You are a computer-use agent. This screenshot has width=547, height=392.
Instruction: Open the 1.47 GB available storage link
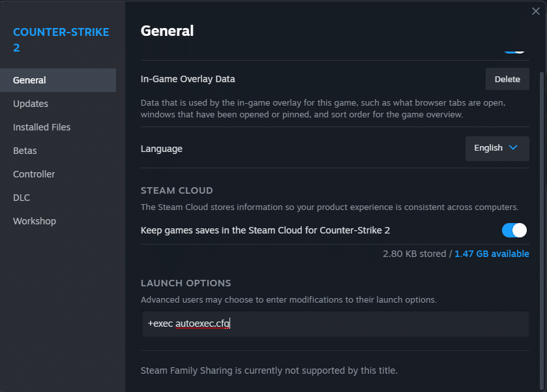click(492, 253)
